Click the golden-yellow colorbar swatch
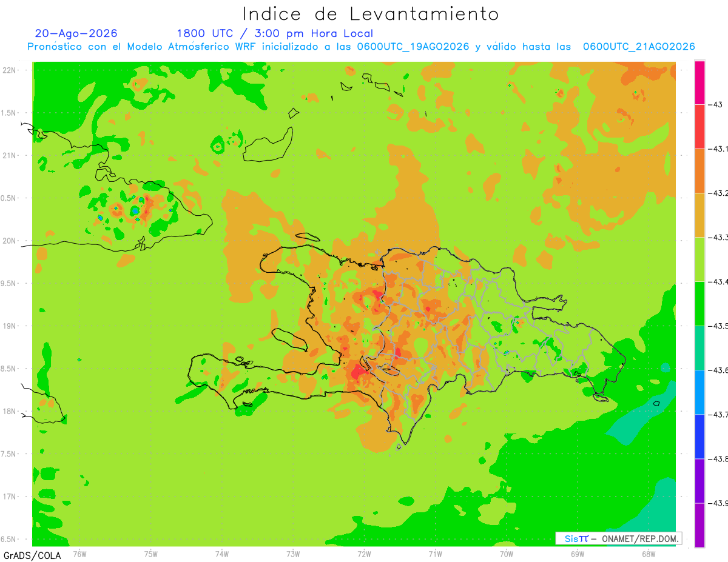 coord(699,215)
